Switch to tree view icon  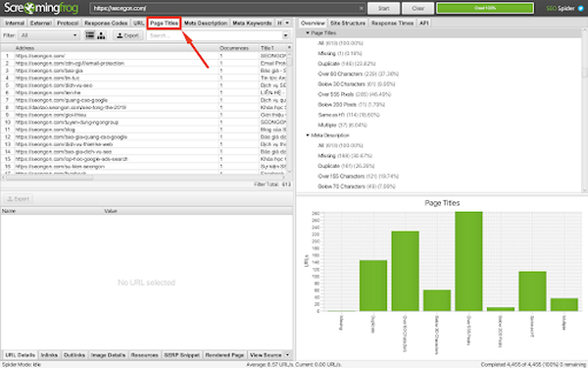click(x=101, y=35)
